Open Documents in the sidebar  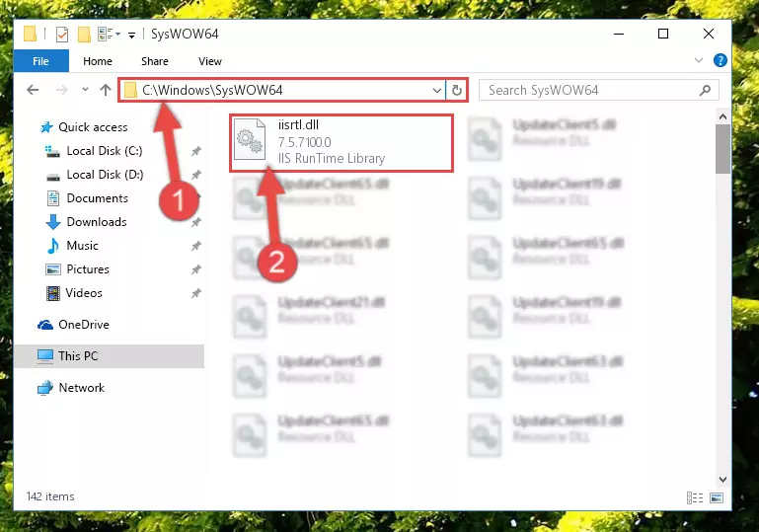pos(98,198)
